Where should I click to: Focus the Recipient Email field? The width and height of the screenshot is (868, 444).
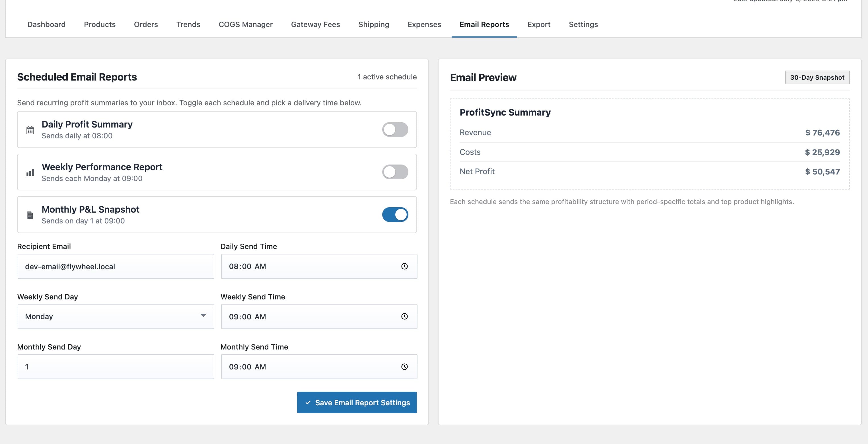116,266
